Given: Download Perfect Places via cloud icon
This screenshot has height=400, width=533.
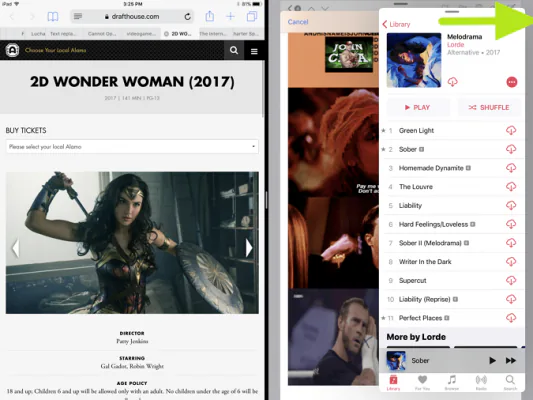Looking at the screenshot, I should pyautogui.click(x=511, y=318).
